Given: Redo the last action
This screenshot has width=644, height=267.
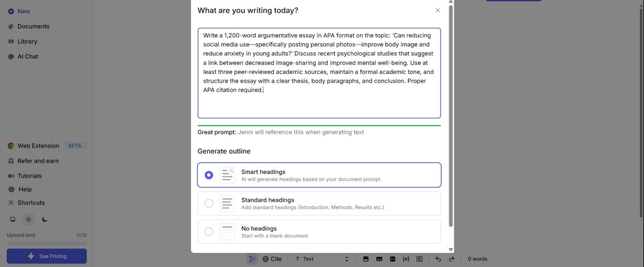Looking at the screenshot, I should [x=452, y=259].
